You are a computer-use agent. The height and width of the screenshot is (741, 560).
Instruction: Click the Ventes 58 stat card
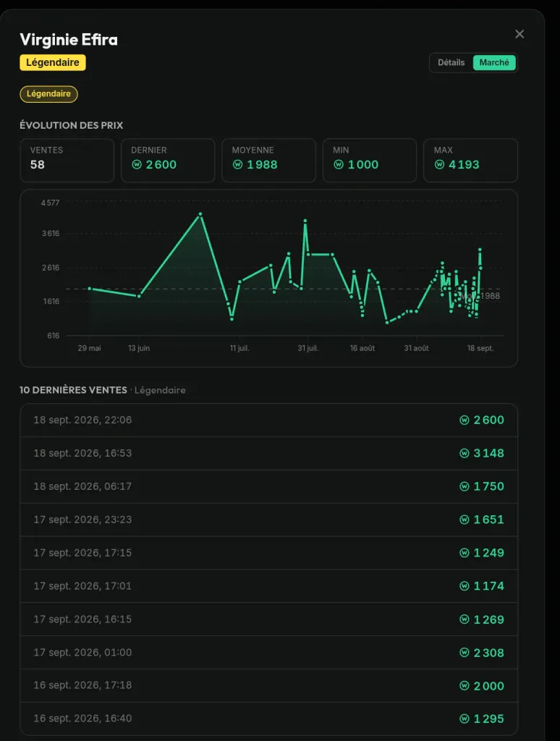pyautogui.click(x=67, y=160)
